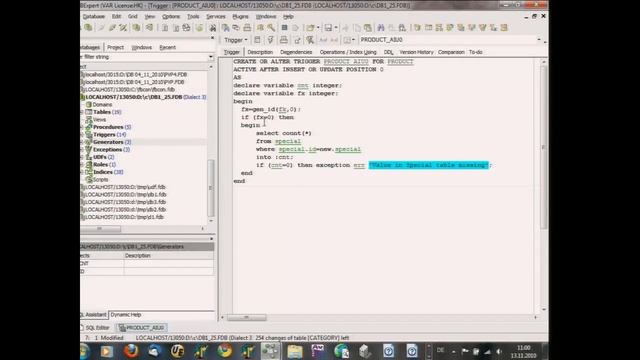This screenshot has height=360, width=640.
Task: Select the Recent tab in explorer
Action: [x=167, y=47]
